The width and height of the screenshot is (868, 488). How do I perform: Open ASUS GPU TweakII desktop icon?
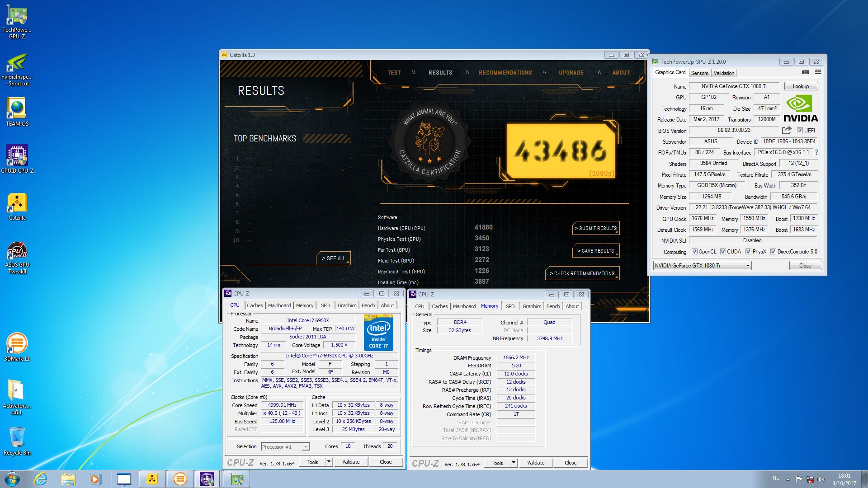pos(17,258)
